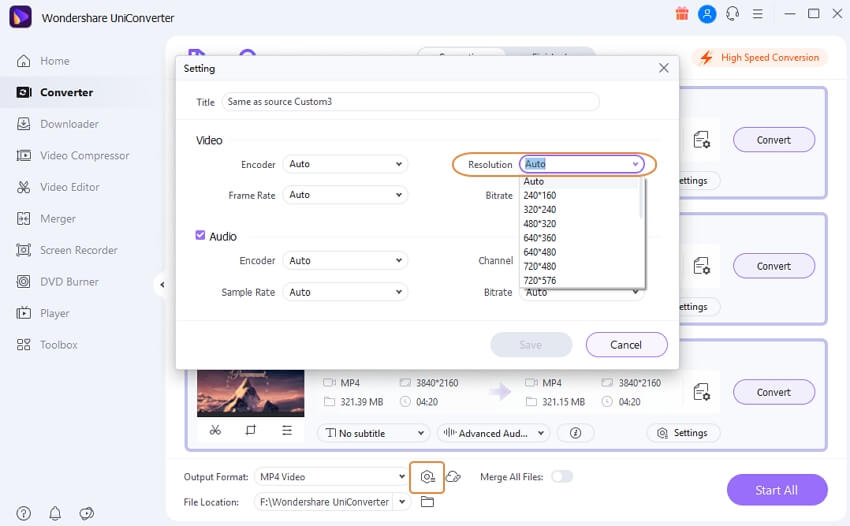Open the Output Format MP4 Video dropdown
Screen dimensions: 850x526
point(332,477)
